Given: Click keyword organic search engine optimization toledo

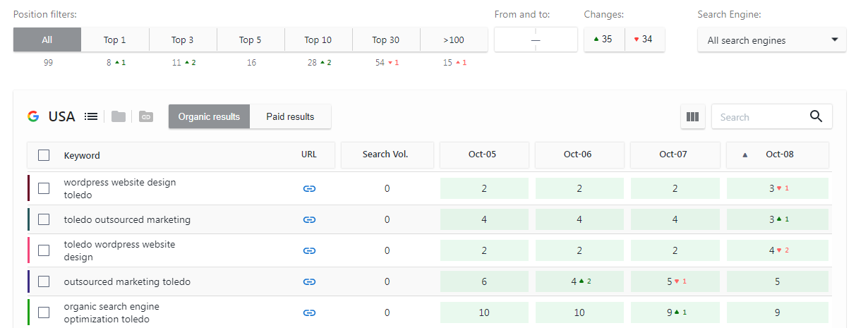Looking at the screenshot, I should click(x=111, y=312).
